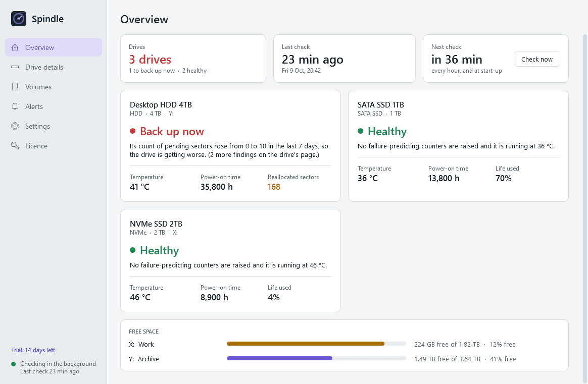Click the 13,800 h power-on time value
The width and height of the screenshot is (588, 384).
pyautogui.click(x=444, y=178)
